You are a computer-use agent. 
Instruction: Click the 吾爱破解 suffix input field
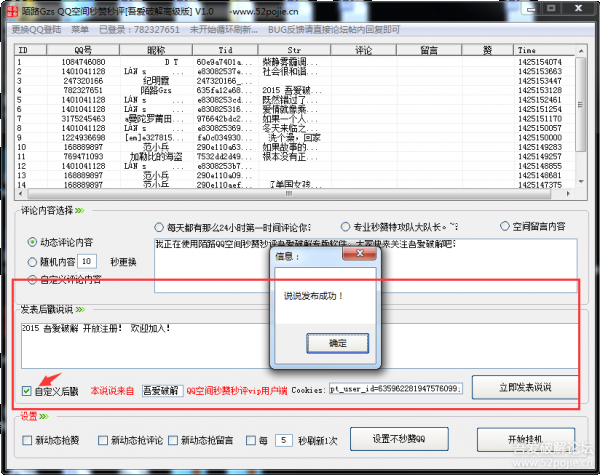[162, 390]
